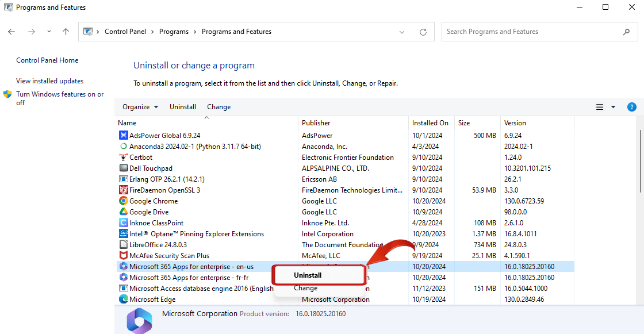Click the refresh button beside address bar
This screenshot has width=644, height=334.
pos(423,32)
